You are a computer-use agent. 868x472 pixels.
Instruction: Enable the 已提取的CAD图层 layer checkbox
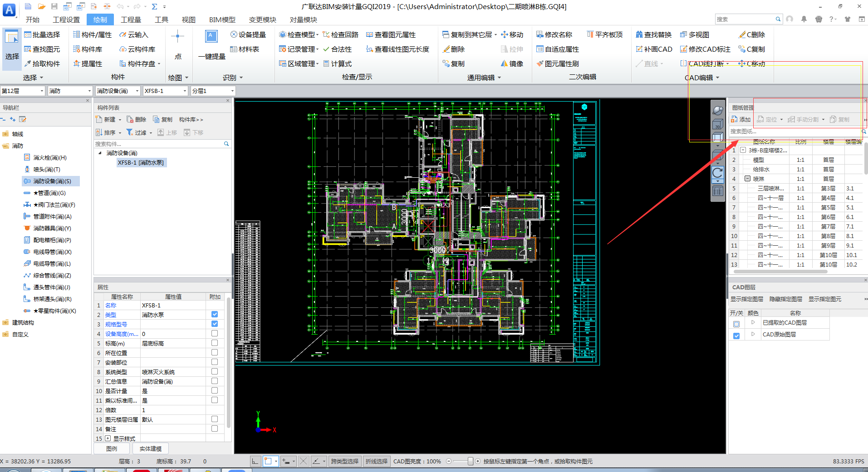(736, 324)
